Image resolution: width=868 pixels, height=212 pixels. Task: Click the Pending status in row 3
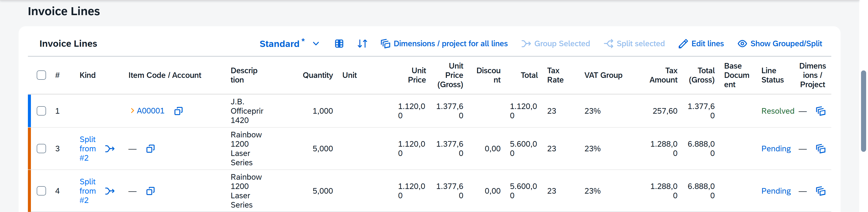click(x=776, y=149)
